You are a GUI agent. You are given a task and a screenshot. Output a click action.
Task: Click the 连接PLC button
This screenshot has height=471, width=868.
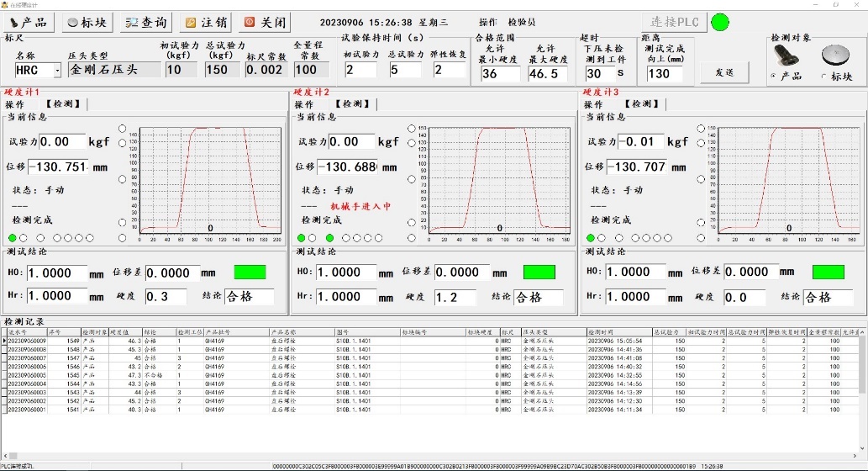(x=674, y=22)
